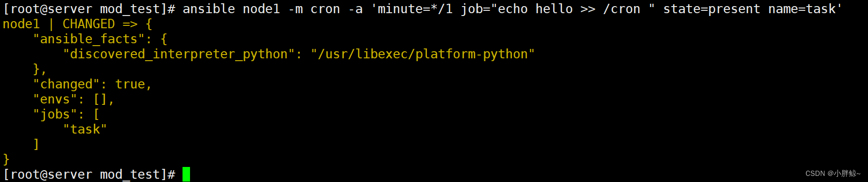The height and width of the screenshot is (182, 868).
Task: Click the 'task' entry in jobs list
Action: [x=85, y=129]
